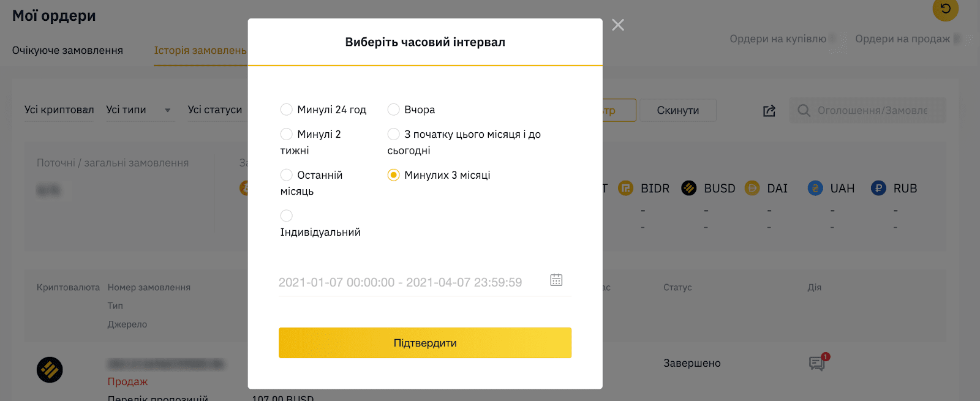This screenshot has height=401, width=980.
Task: Select the Минулі 24 год radio option
Action: (286, 110)
